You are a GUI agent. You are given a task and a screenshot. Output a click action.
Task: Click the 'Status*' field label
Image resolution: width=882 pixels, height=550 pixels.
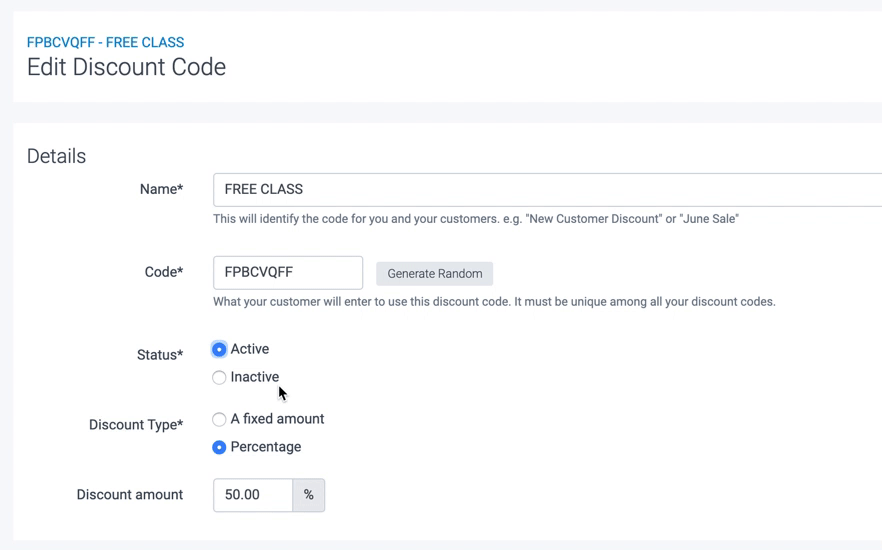(160, 355)
